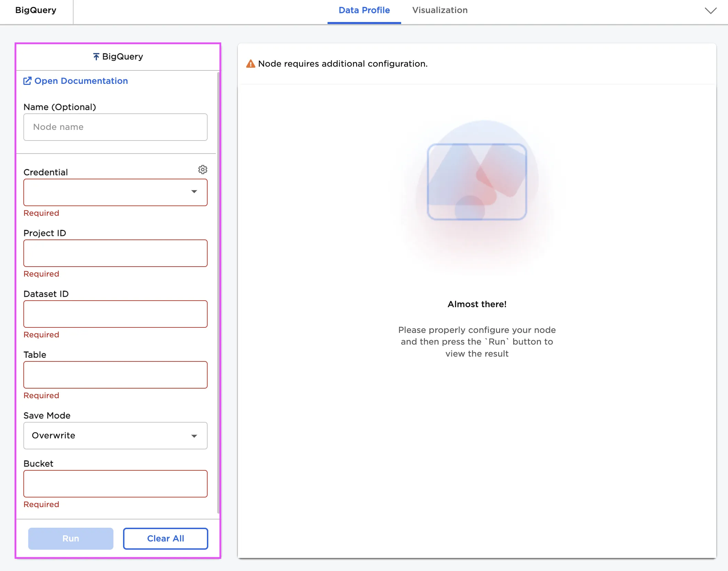This screenshot has width=728, height=571.
Task: Open the Credential dropdown
Action: 115,192
